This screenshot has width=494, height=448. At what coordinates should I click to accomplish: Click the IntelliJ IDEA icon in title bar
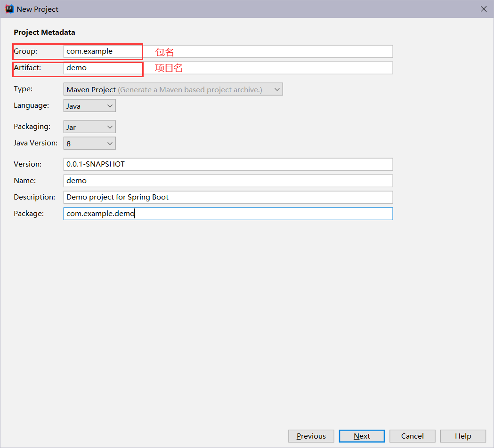pos(9,9)
